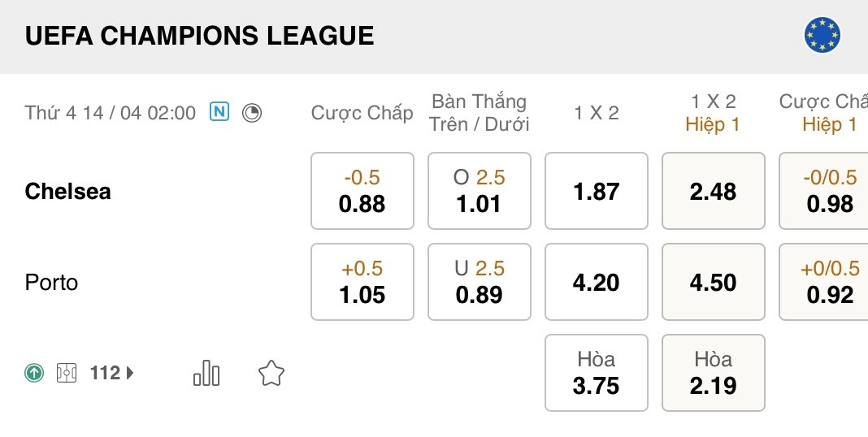Open the Chelsea team name link
868x437 pixels.
click(x=68, y=192)
